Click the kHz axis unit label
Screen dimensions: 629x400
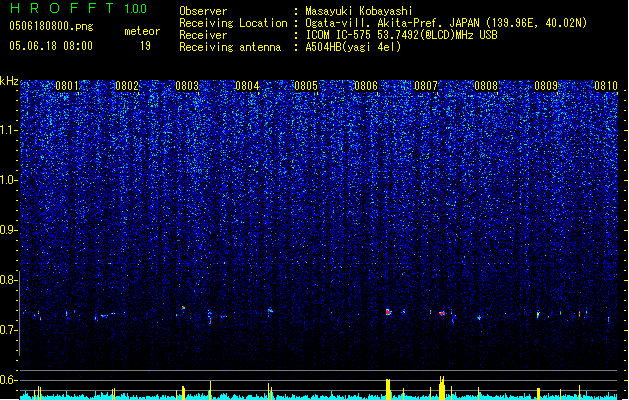coord(9,81)
